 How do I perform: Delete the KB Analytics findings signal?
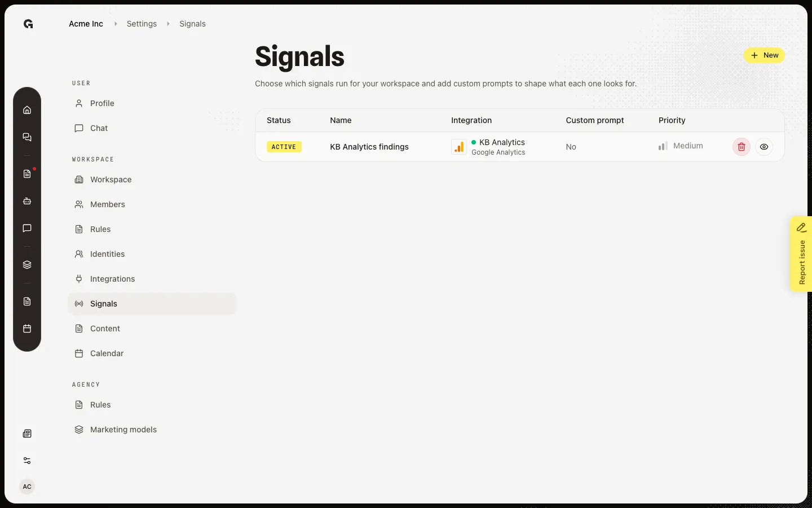[x=742, y=147]
